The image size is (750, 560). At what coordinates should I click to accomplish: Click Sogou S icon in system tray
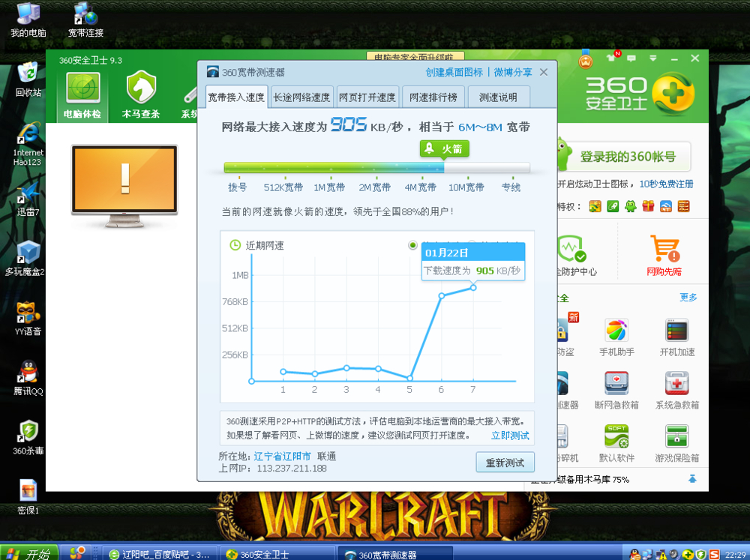(x=714, y=554)
